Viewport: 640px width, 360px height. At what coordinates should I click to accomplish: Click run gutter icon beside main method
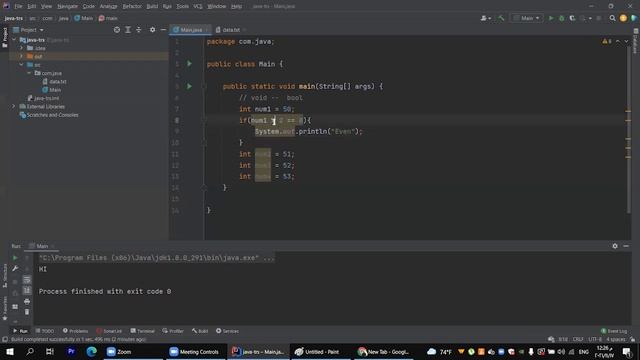point(189,87)
